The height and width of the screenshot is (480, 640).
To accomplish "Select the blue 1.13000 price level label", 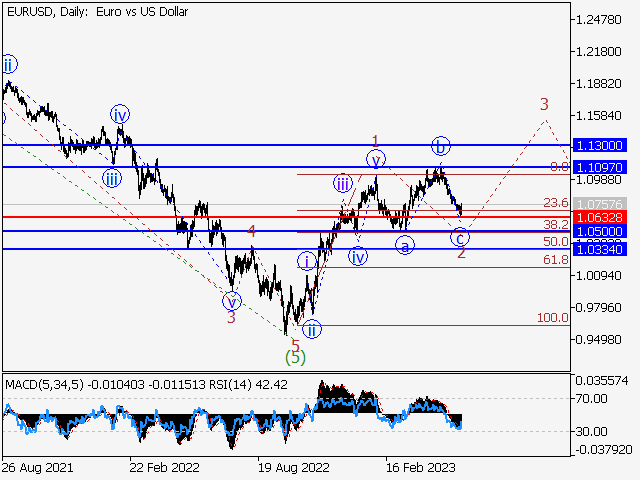I will 600,145.
